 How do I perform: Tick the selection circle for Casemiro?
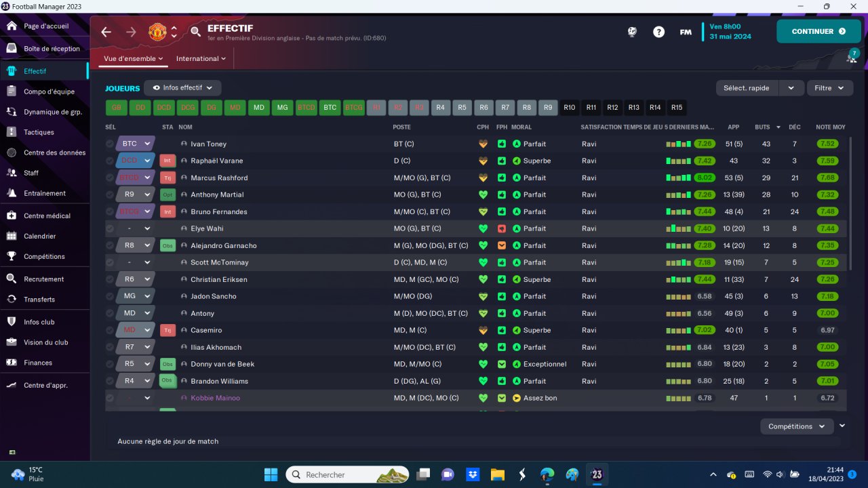(x=110, y=330)
